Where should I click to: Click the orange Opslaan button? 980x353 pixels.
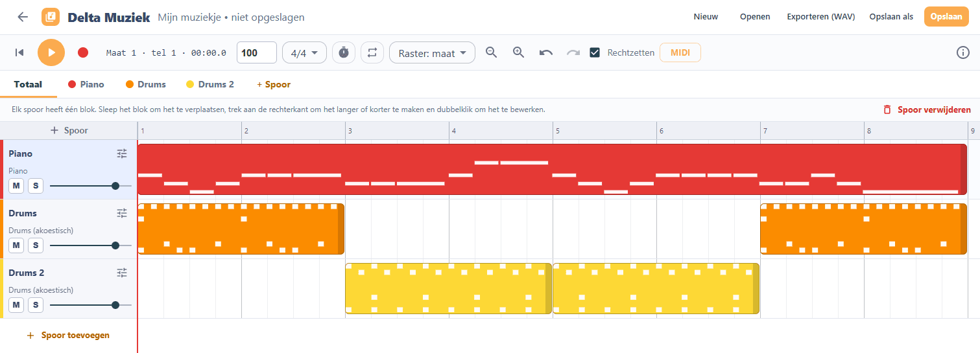point(946,17)
